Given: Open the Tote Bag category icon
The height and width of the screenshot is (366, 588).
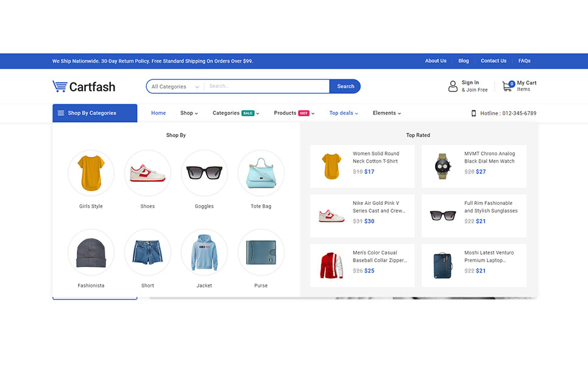Looking at the screenshot, I should click(261, 173).
